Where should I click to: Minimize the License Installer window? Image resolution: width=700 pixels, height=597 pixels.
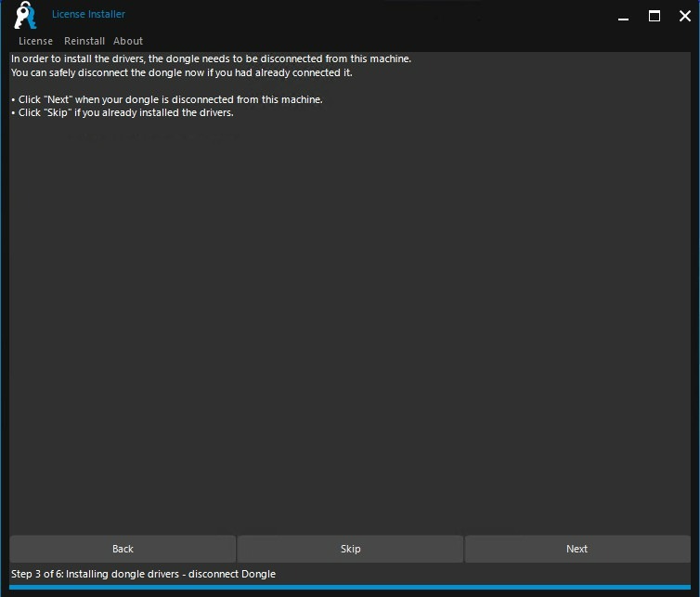623,16
